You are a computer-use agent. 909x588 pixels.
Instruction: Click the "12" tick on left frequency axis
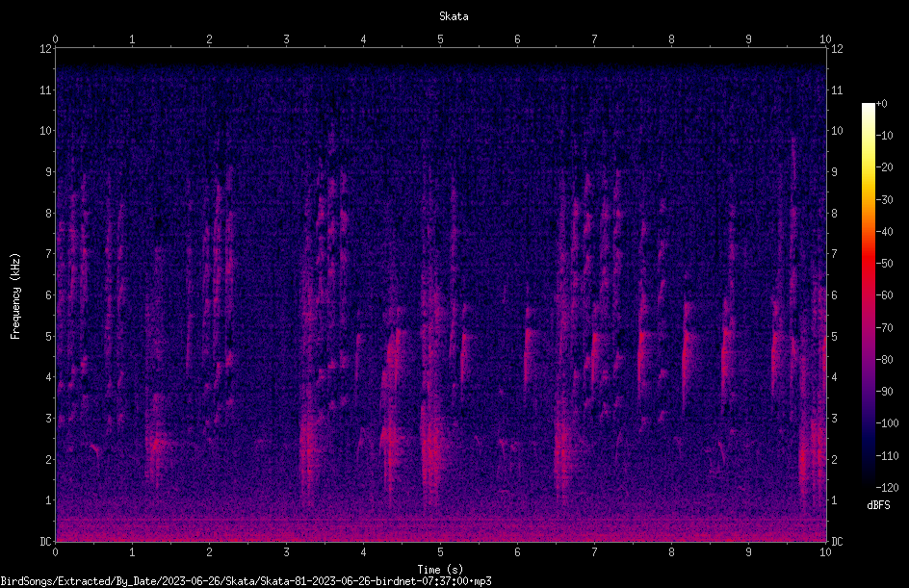click(x=45, y=49)
